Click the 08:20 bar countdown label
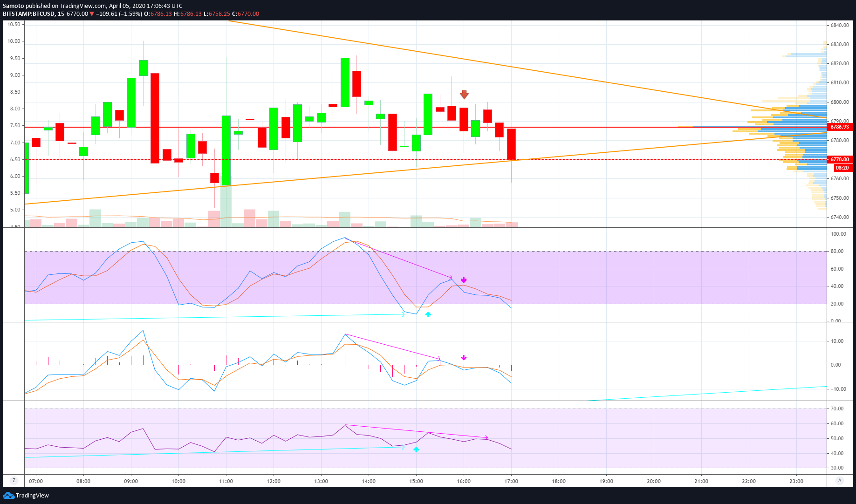The width and height of the screenshot is (856, 504). (842, 168)
